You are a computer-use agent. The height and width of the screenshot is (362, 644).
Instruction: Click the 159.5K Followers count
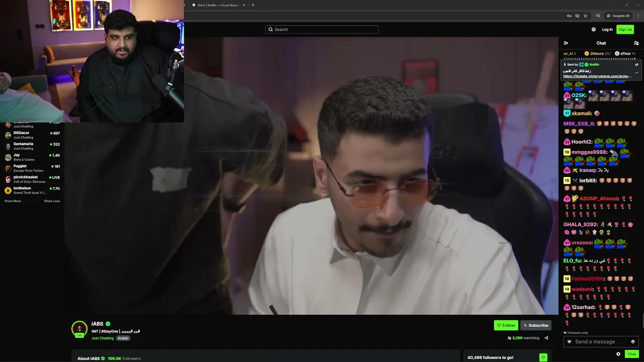click(x=124, y=358)
